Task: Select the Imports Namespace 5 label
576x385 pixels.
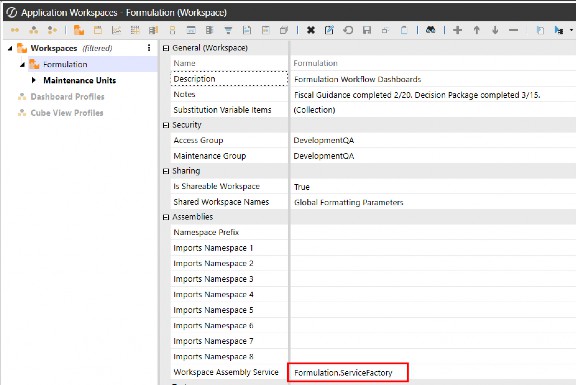Action: pyautogui.click(x=213, y=310)
